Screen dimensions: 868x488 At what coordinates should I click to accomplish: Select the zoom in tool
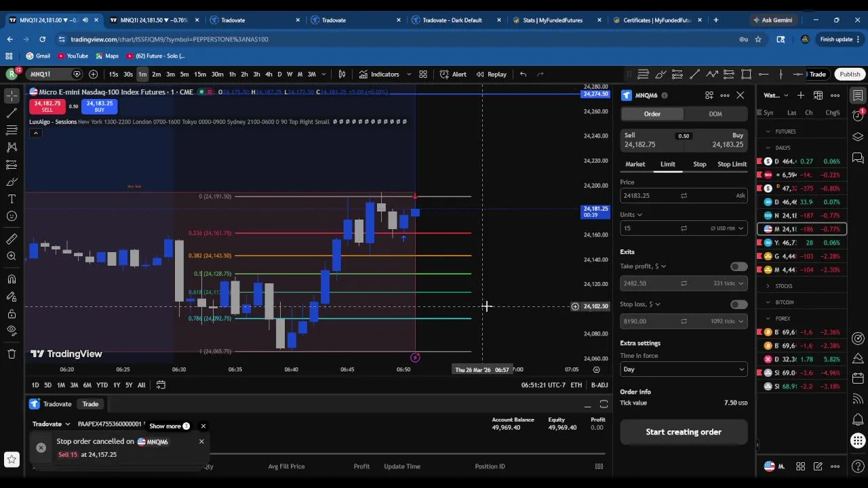[12, 256]
